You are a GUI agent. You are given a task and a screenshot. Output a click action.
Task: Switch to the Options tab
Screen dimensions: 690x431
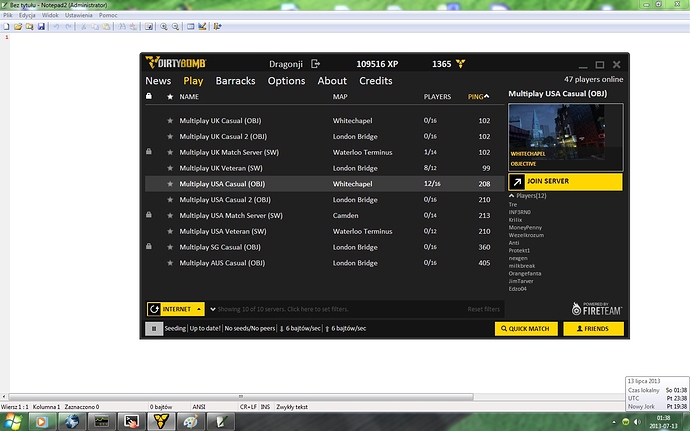point(287,81)
